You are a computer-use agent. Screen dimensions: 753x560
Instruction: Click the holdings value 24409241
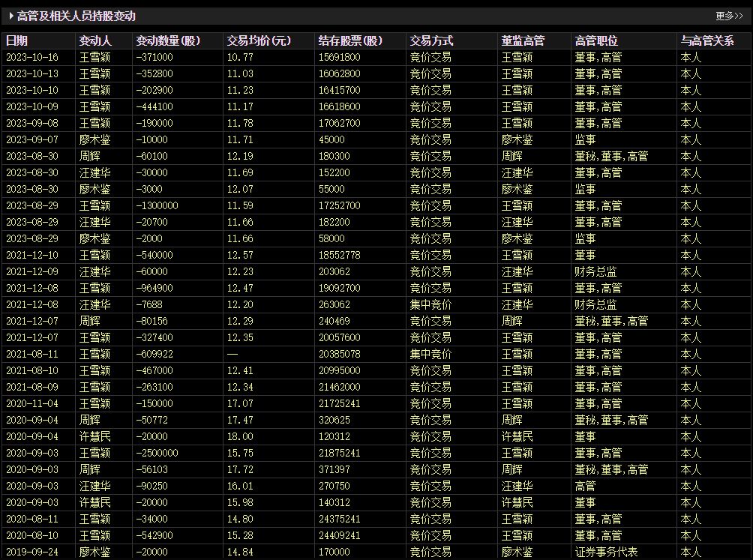click(x=340, y=535)
